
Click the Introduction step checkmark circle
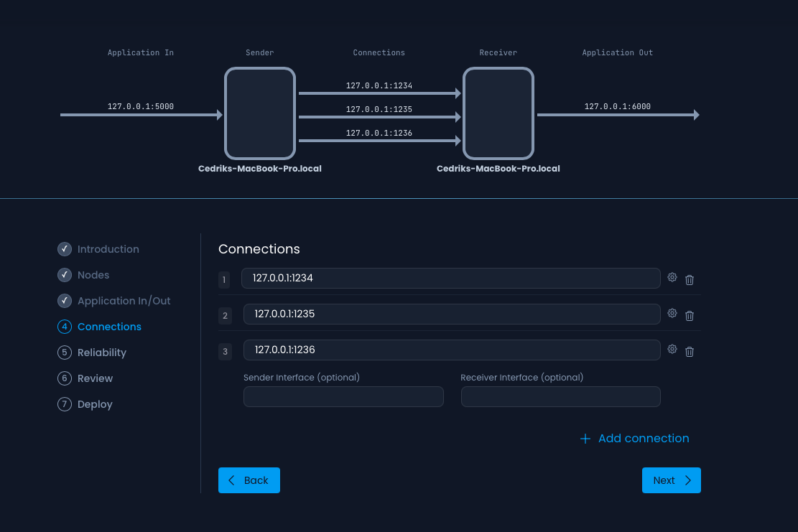(65, 249)
